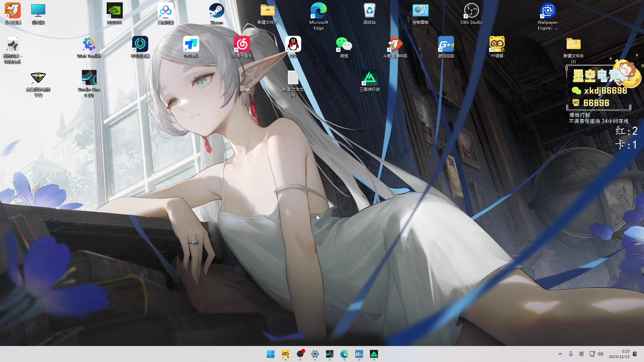Image resolution: width=644 pixels, height=362 pixels.
Task: Open the WeChat (微信) desktop icon
Action: point(344,47)
